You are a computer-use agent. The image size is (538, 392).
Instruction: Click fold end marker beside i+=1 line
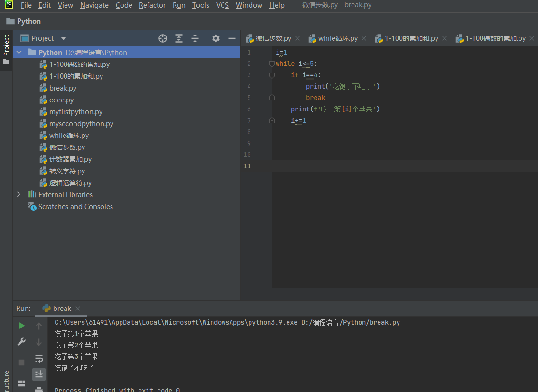(272, 120)
